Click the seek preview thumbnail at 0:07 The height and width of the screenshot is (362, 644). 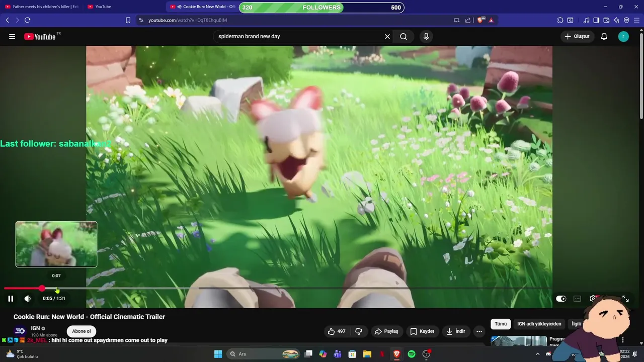tap(56, 244)
